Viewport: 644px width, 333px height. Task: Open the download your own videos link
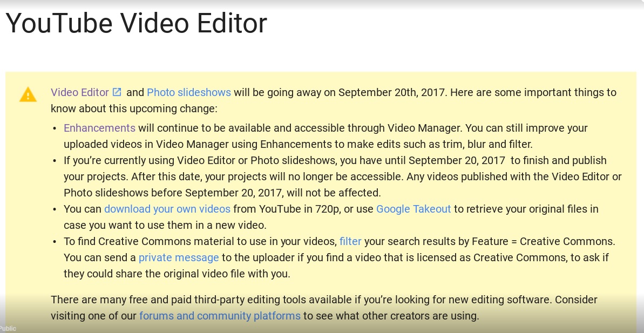coord(167,209)
